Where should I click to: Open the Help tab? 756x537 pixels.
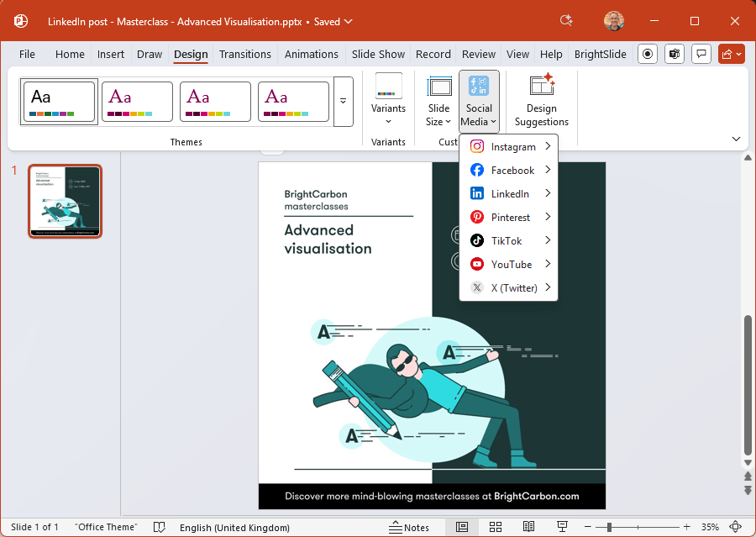click(551, 54)
